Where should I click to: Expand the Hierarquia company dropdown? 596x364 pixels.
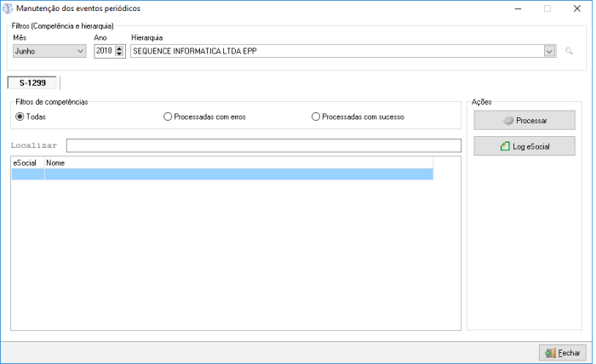549,52
